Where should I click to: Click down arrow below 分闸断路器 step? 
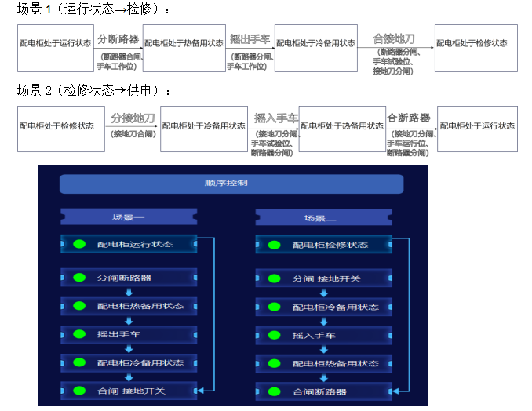(x=129, y=293)
